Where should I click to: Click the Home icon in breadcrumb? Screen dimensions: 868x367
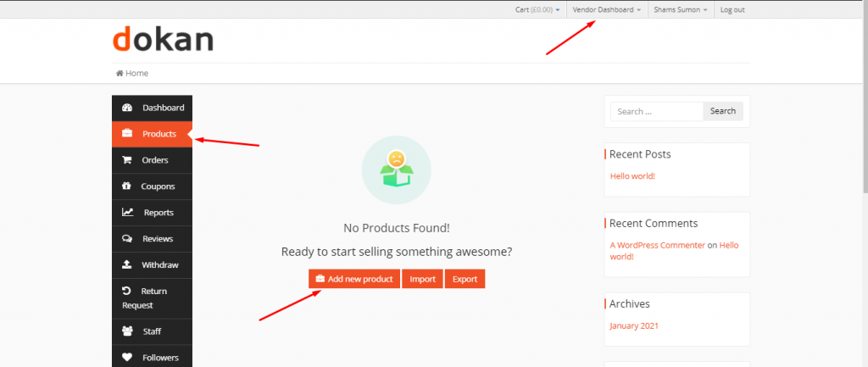tap(120, 73)
